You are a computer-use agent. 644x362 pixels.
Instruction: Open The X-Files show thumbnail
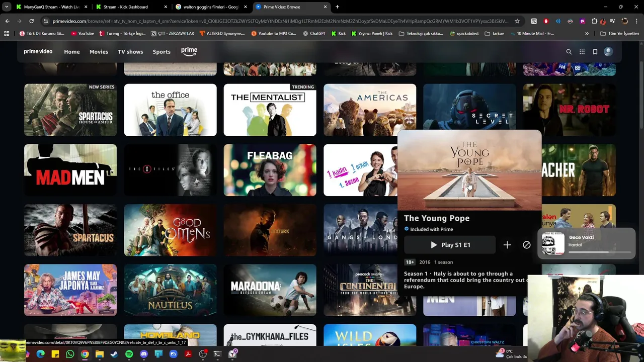click(170, 170)
